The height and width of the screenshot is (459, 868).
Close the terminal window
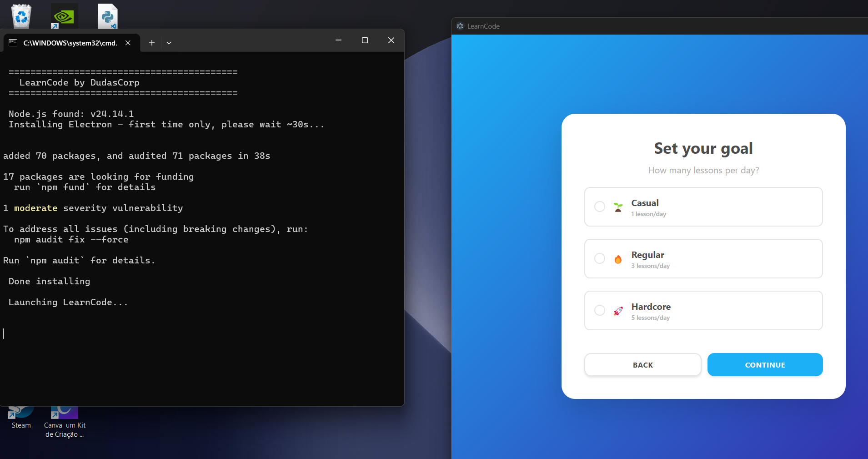coord(391,40)
